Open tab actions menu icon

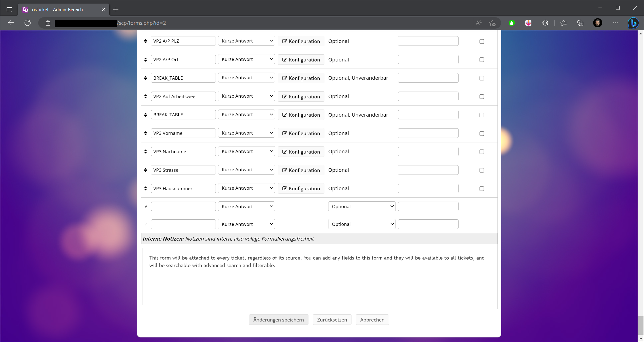coord(9,10)
